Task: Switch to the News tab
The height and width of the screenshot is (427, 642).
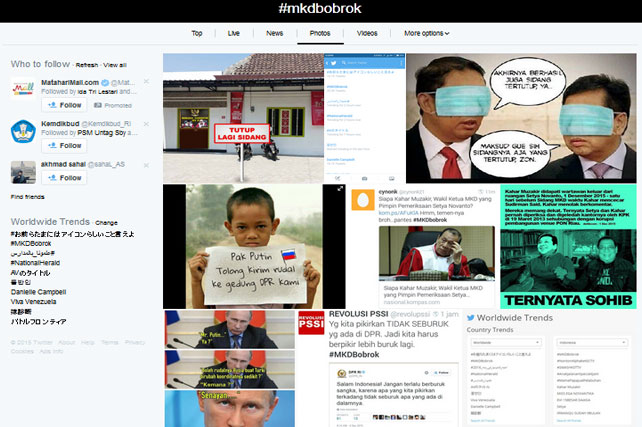Action: (275, 33)
